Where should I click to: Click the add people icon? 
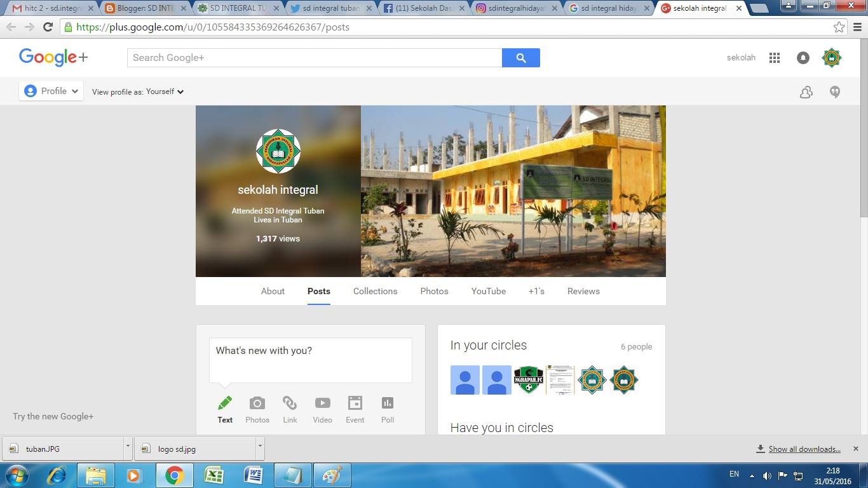806,92
